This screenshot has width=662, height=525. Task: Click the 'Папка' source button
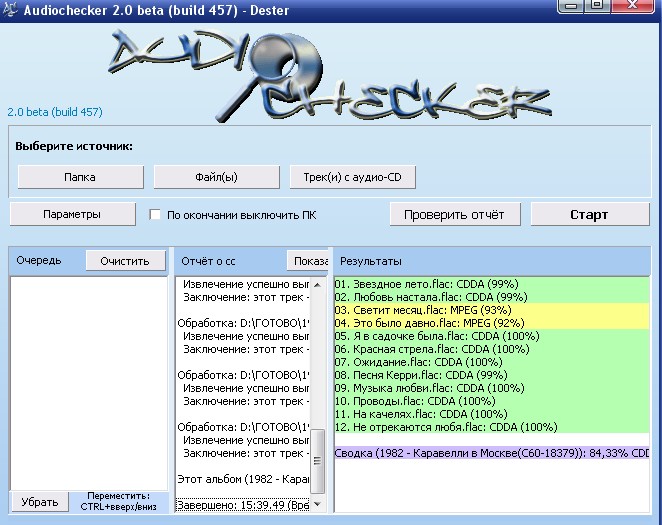pyautogui.click(x=80, y=177)
